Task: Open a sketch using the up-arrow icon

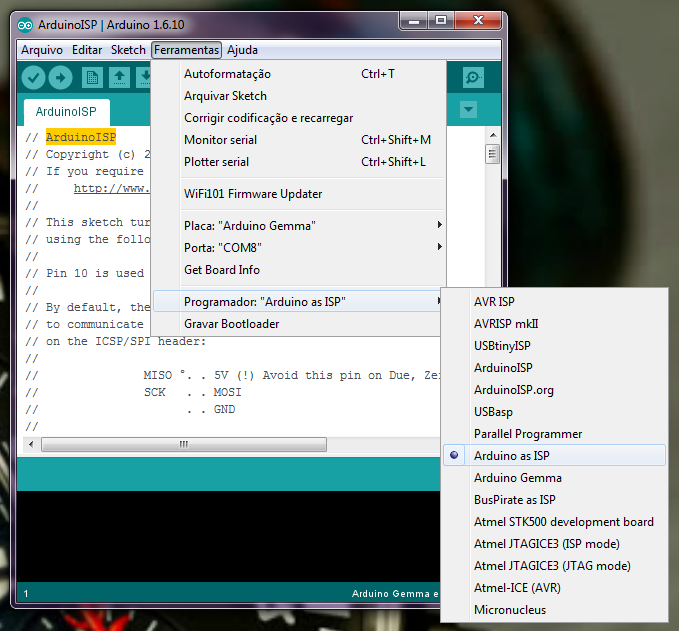Action: pos(120,78)
